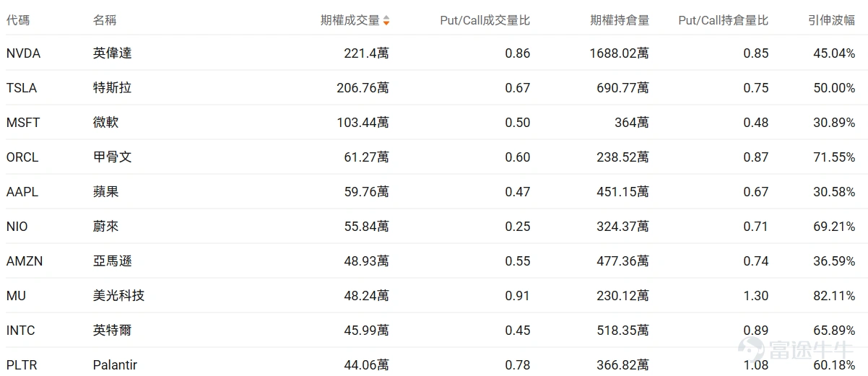Select stock name 亞馬遜
The image size is (868, 376).
click(113, 261)
